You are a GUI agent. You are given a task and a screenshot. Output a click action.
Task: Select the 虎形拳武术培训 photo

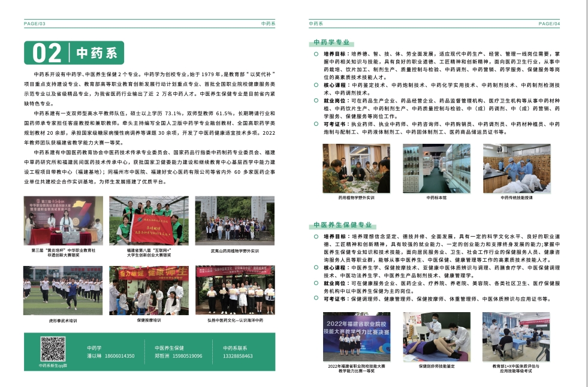(x=63, y=291)
